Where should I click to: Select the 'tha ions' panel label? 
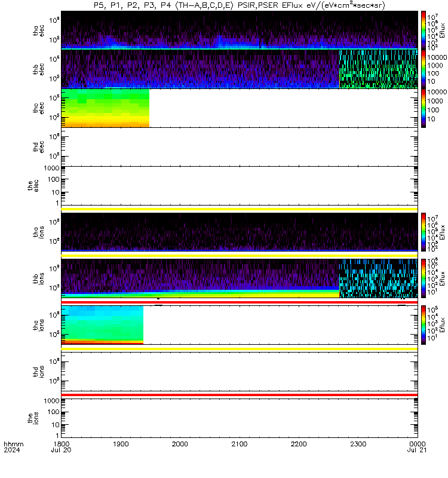[x=39, y=232]
